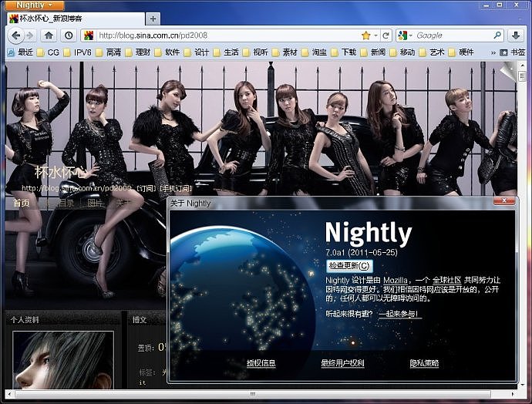Expand bookmarks toolbar overflow chevron
The image size is (532, 404).
493,52
